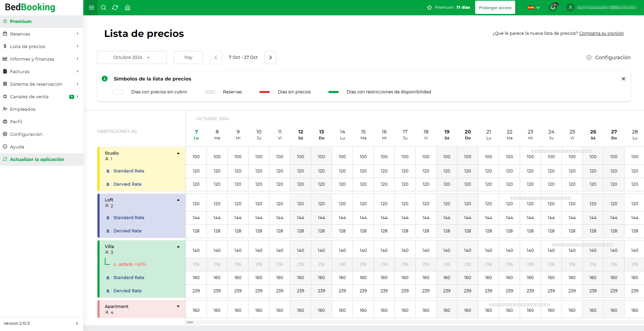Expand the Apartment room rates
Image resolution: width=644 pixels, height=331 pixels.
pos(178,307)
